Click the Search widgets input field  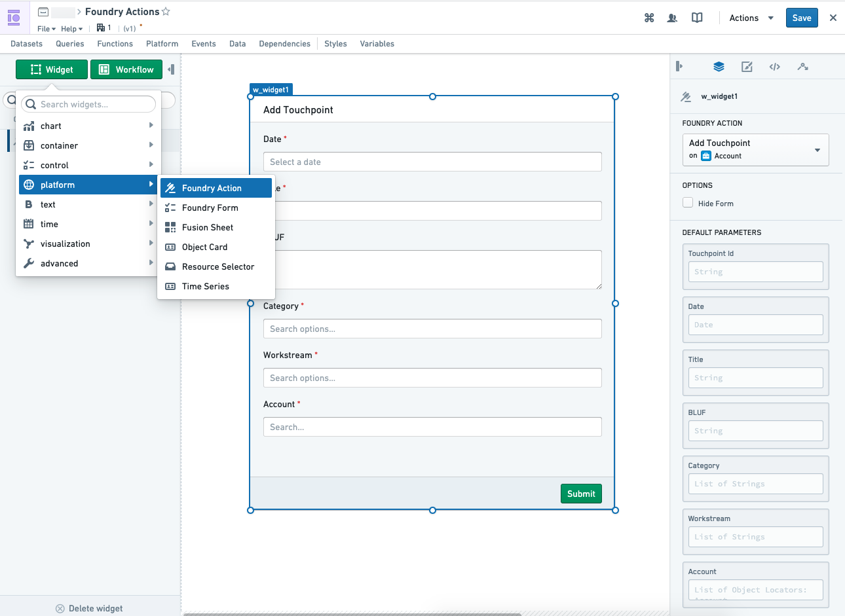(x=88, y=104)
